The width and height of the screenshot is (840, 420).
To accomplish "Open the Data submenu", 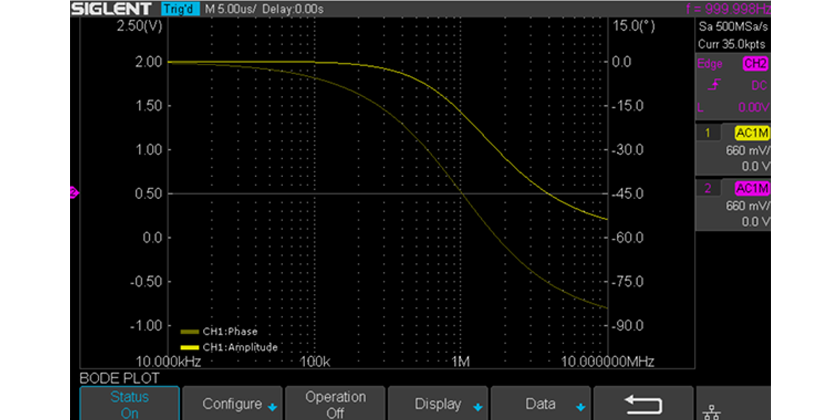I will [541, 404].
